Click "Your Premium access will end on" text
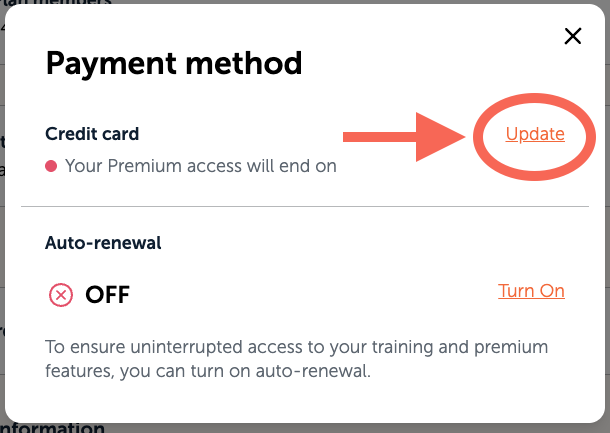Screen dimensions: 610x433 click(x=200, y=166)
